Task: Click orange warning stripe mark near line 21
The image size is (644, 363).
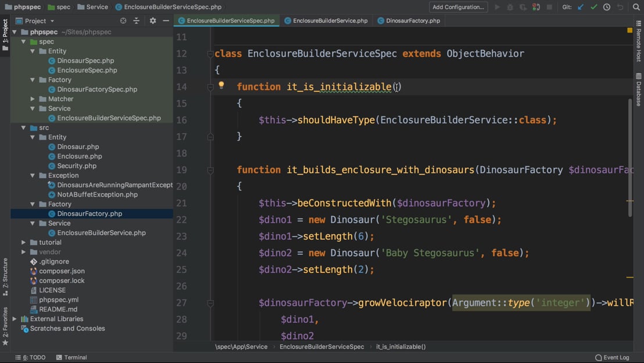Action: point(629,201)
